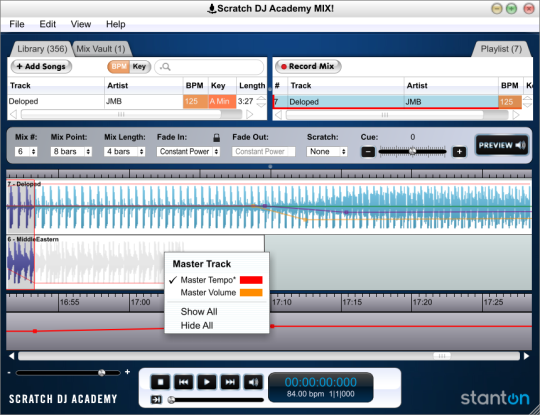Start playback with the play button
Viewport: 540px width, 415px height.
tap(207, 382)
